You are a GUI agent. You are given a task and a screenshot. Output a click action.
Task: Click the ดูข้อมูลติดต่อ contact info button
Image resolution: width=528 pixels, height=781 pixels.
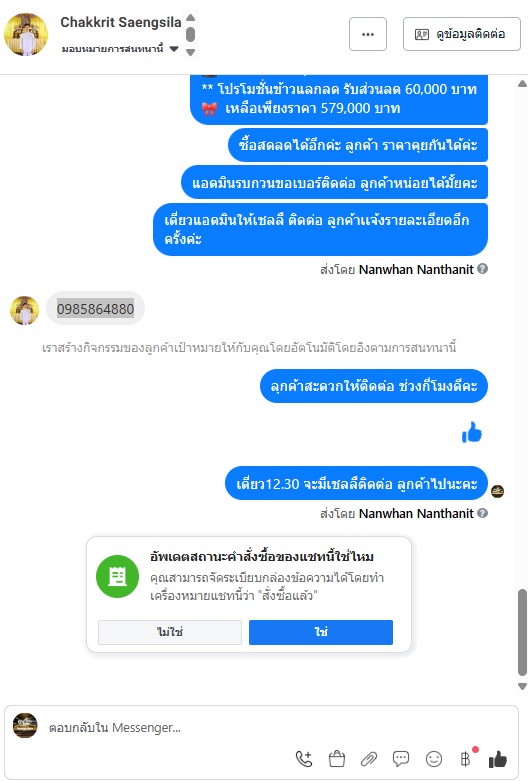tap(461, 34)
